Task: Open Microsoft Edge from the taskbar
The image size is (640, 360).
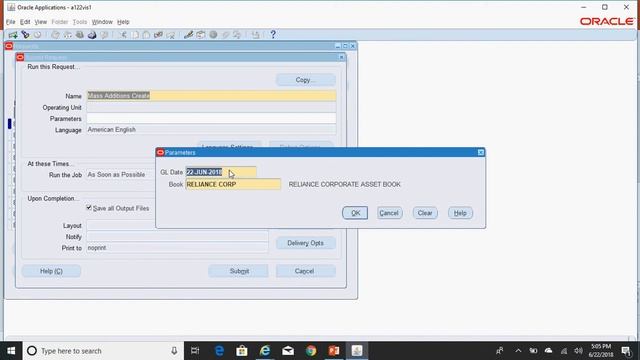Action: 219,351
